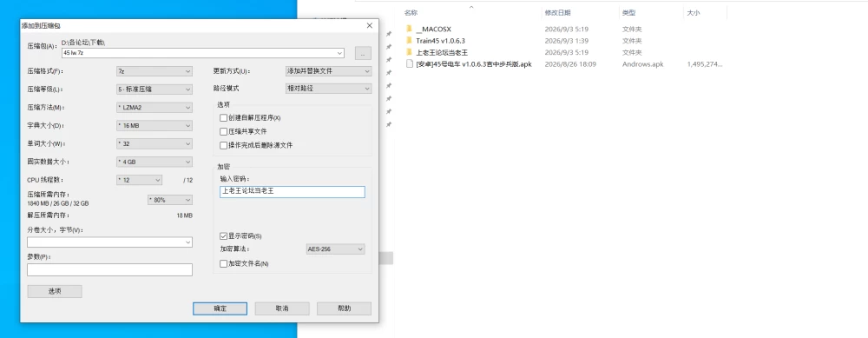Select file name [安卓]45号电车 v1.0.6.3 apk

pos(474,64)
